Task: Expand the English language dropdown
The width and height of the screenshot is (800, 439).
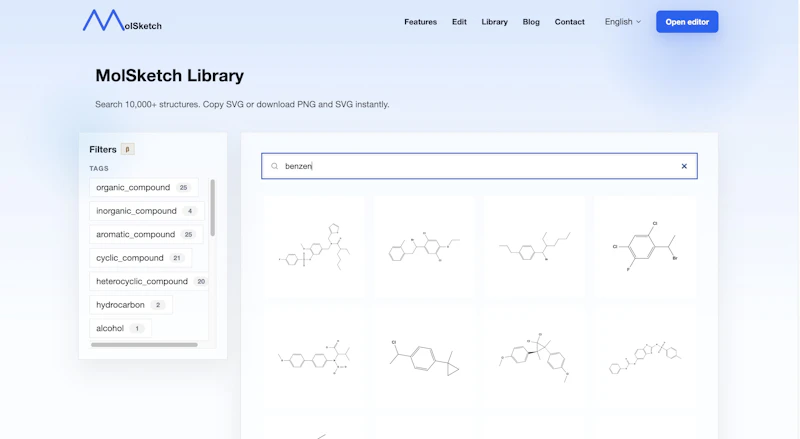Action: tap(622, 22)
